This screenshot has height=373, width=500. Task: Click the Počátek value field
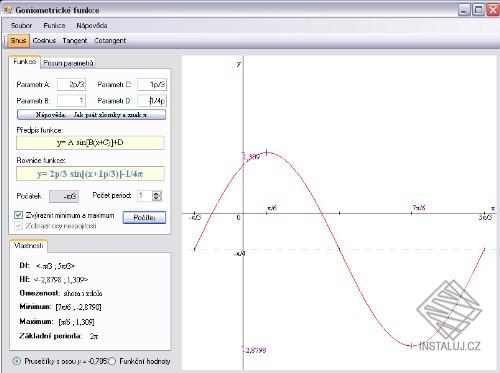pos(64,196)
